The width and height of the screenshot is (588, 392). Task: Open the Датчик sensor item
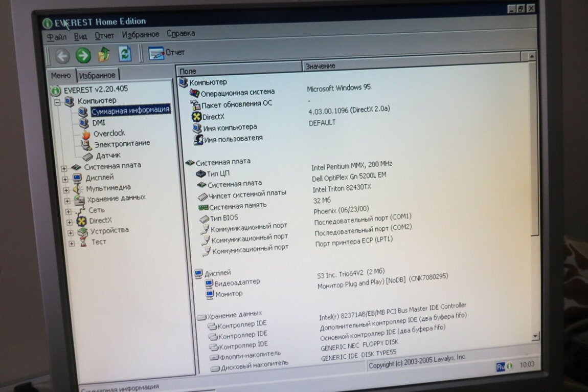pos(108,155)
